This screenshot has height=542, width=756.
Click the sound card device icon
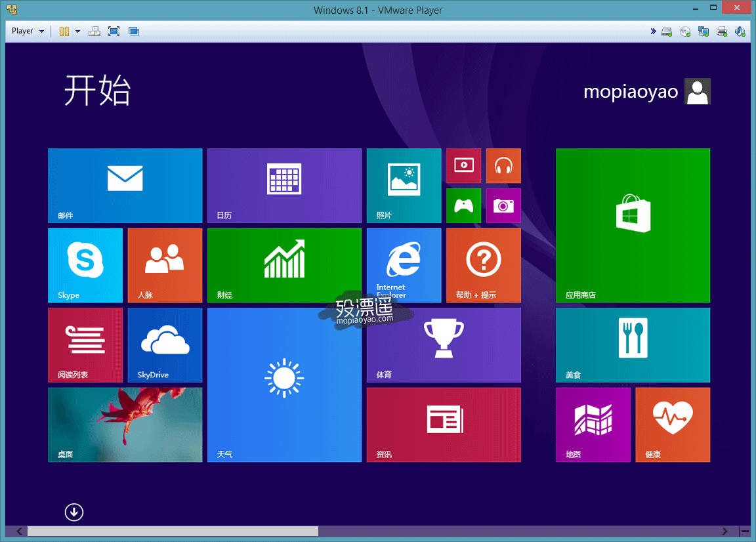[740, 32]
